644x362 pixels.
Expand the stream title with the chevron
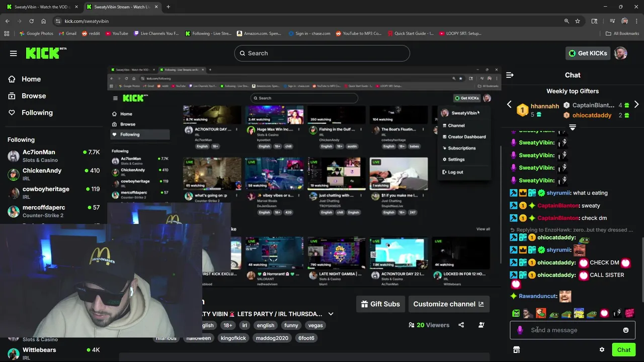tap(331, 314)
